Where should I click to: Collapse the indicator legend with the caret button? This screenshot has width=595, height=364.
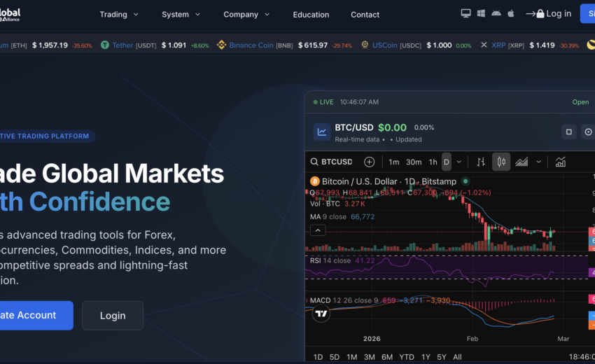tap(318, 230)
